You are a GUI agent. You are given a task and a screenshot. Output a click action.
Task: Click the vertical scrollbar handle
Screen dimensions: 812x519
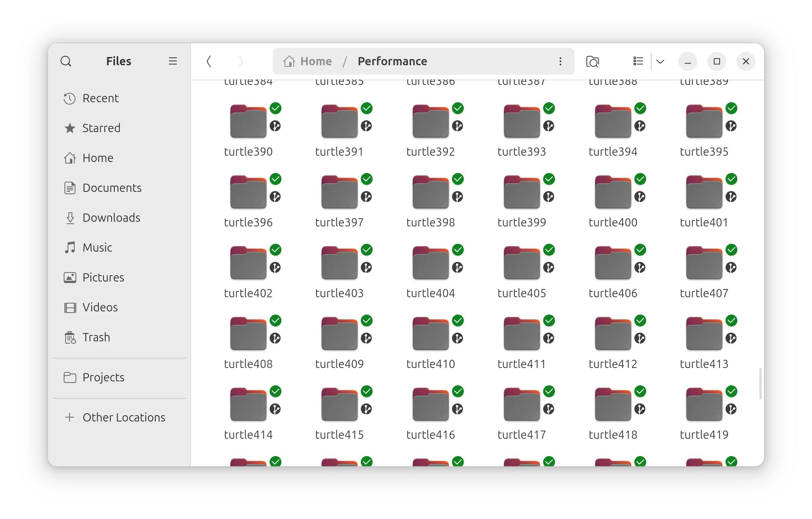[760, 383]
